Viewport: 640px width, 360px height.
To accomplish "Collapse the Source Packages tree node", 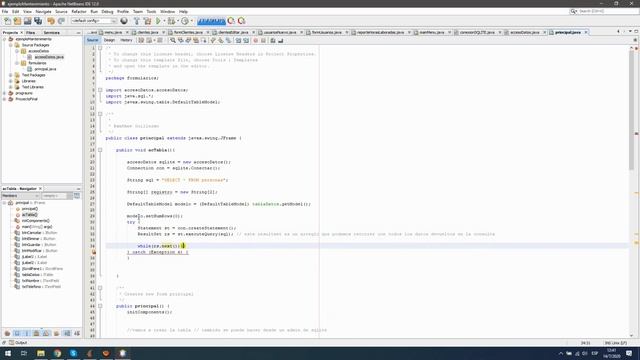I will [x=11, y=45].
